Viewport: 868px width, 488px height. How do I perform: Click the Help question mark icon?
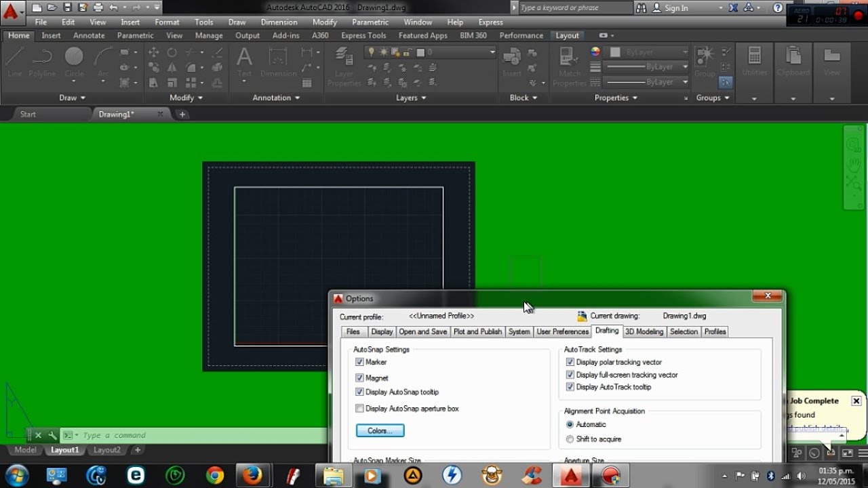coord(778,8)
